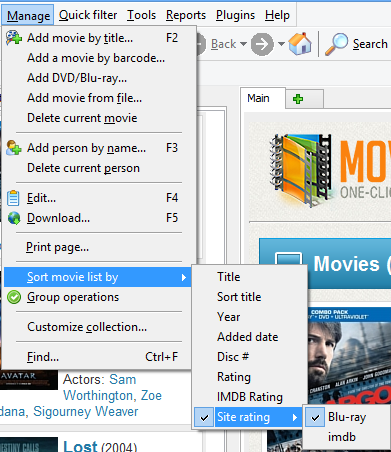Image resolution: width=391 pixels, height=452 pixels.
Task: Sort movie list by Title
Action: pos(250,277)
